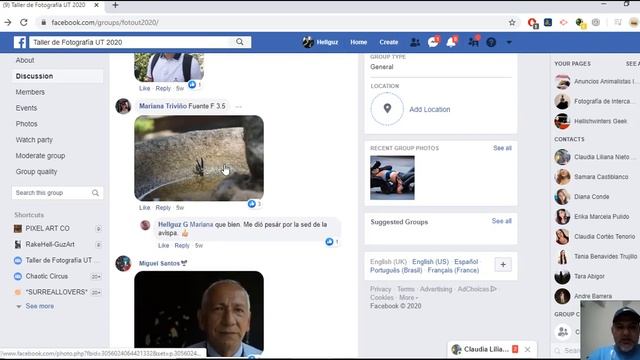Open Miguel Santos profile link

coord(159,263)
